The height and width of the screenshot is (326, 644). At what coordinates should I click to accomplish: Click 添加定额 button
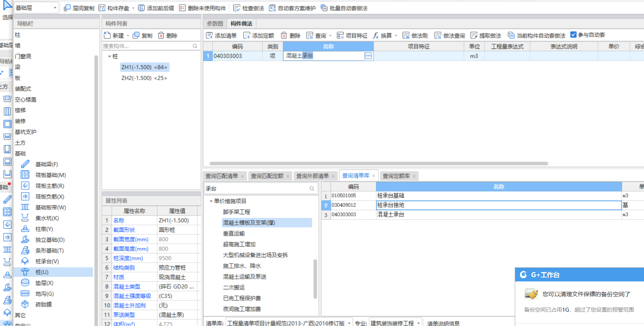coord(259,35)
